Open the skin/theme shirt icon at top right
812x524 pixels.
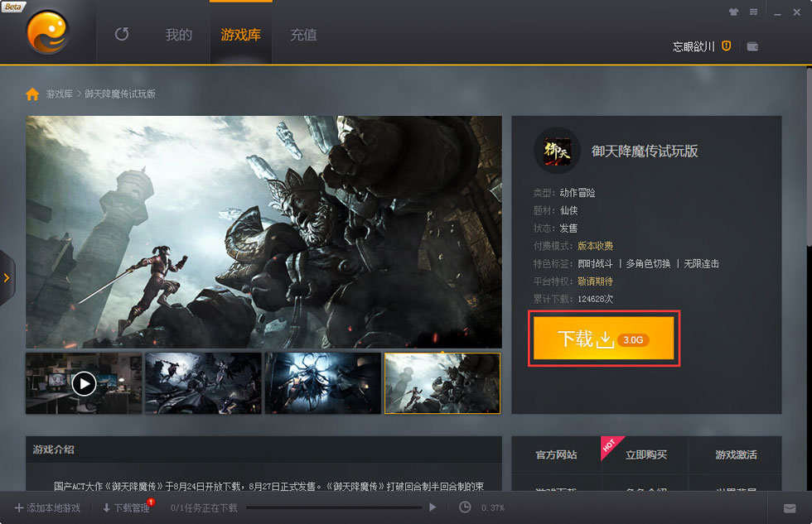click(x=734, y=12)
